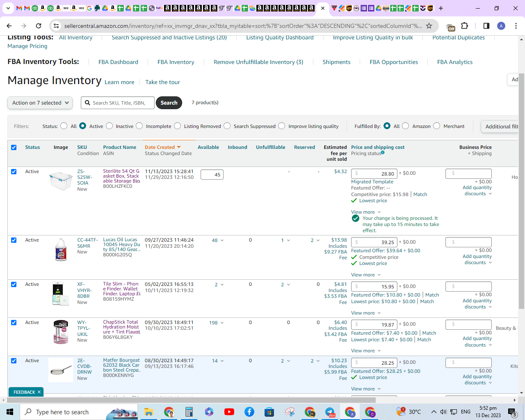Open the Action on 7 selected dropdown
Viewport: 525px width, 420px height.
(40, 103)
